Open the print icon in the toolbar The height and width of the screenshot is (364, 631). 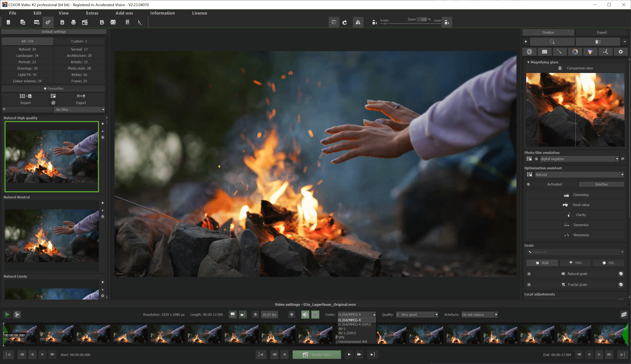[x=73, y=22]
